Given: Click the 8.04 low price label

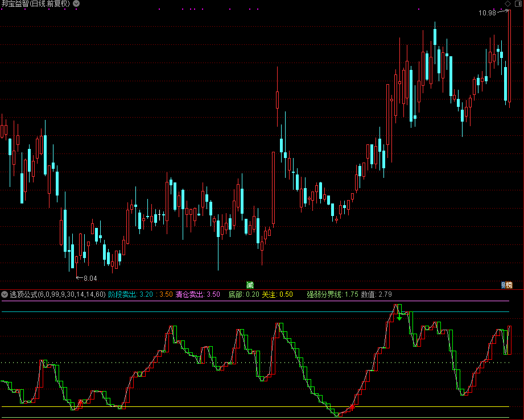Looking at the screenshot, I should (x=90, y=278).
